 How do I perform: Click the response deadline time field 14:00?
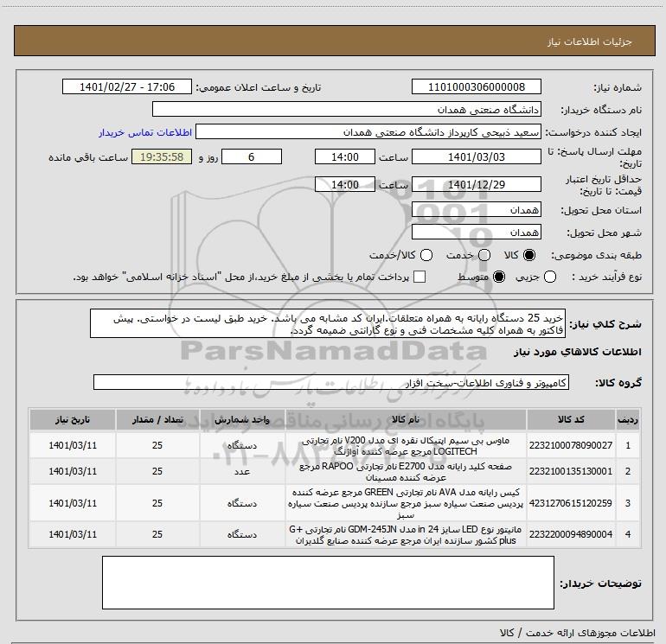pos(345,156)
